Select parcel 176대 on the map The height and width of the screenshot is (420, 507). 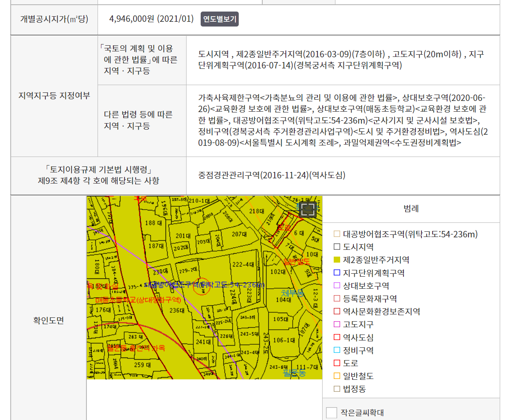coord(103,310)
